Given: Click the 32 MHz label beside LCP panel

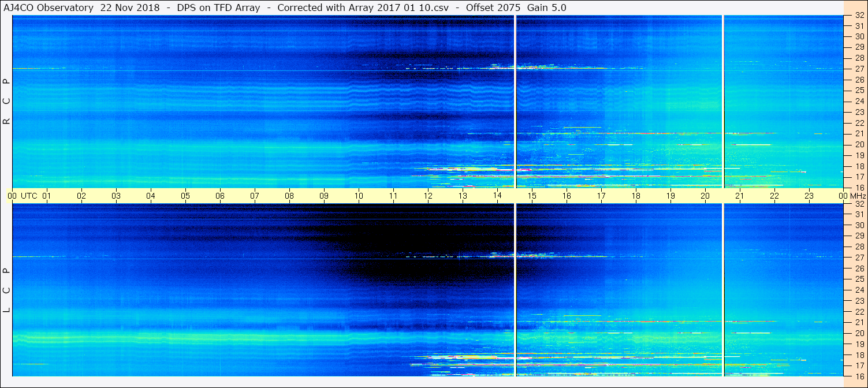Looking at the screenshot, I should 859,204.
